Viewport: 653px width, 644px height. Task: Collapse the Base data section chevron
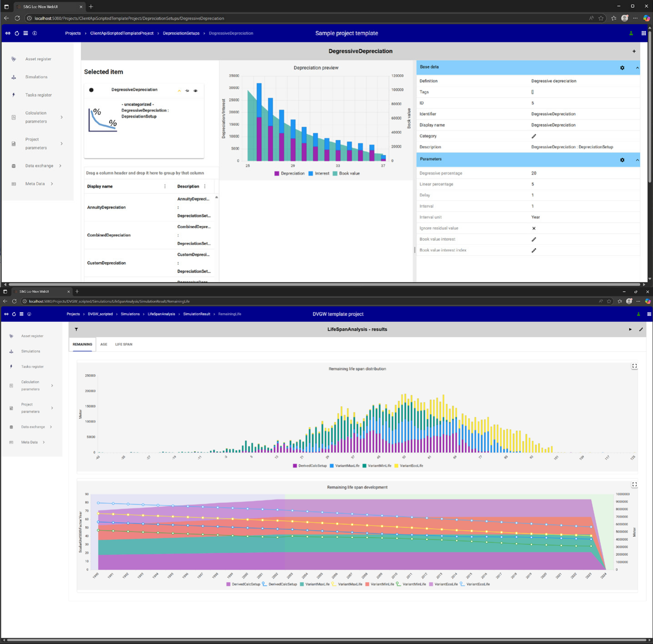pos(637,68)
